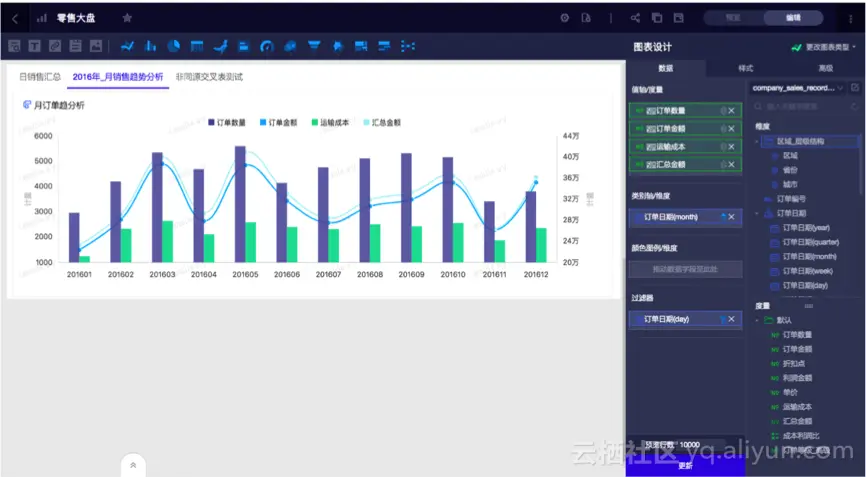Remove 订单金额 from the value axis

[731, 129]
